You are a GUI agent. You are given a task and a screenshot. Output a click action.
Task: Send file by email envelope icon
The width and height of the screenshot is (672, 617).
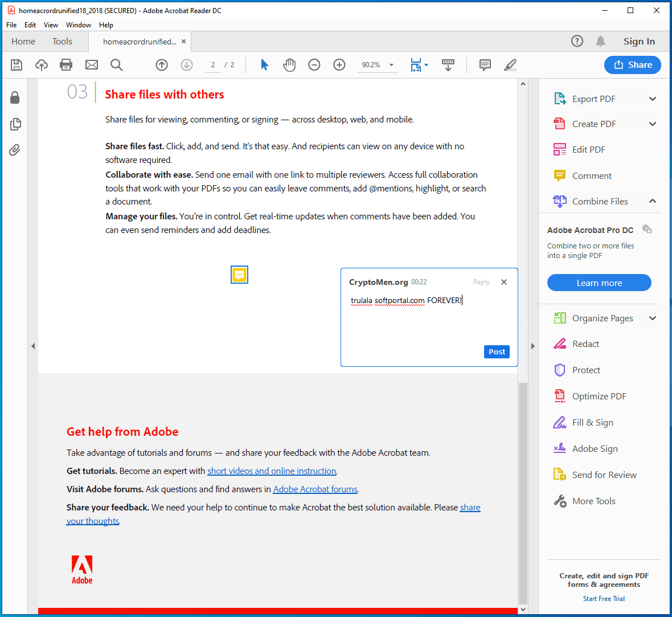[x=91, y=65]
